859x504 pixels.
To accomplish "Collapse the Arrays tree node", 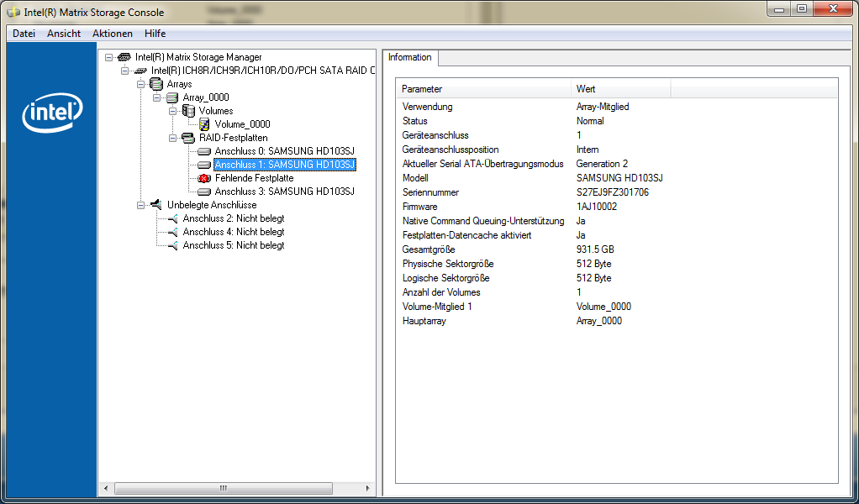I will [140, 84].
